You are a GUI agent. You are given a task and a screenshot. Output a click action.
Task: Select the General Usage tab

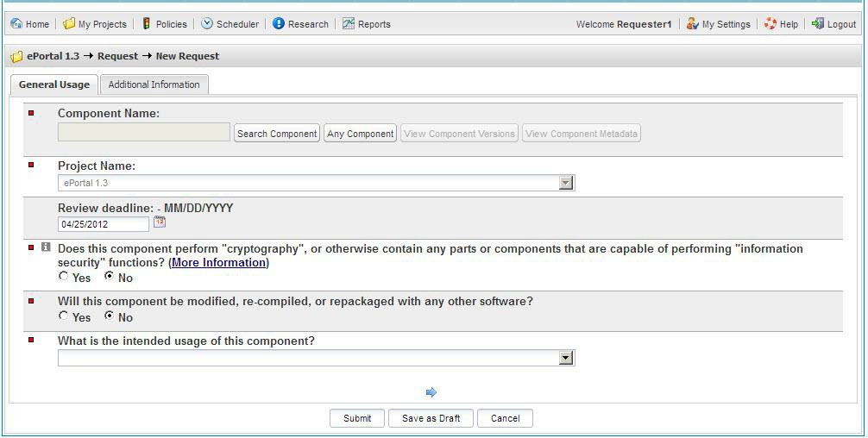pos(54,84)
